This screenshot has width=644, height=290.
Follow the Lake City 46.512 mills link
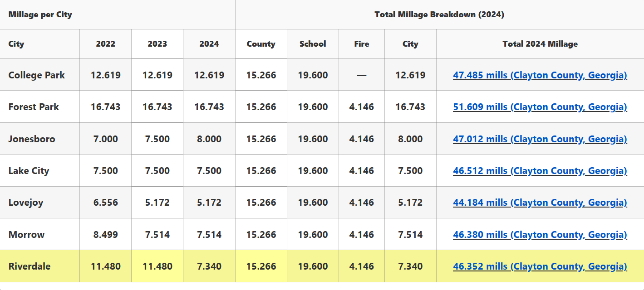tap(540, 171)
